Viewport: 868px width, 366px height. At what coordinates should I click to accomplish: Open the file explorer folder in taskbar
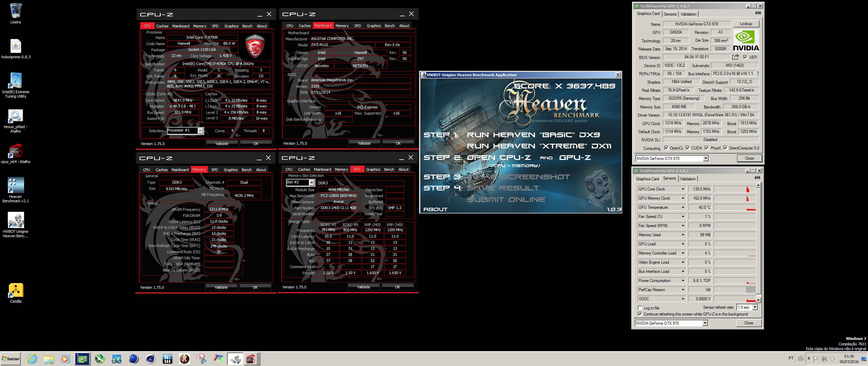tap(49, 359)
